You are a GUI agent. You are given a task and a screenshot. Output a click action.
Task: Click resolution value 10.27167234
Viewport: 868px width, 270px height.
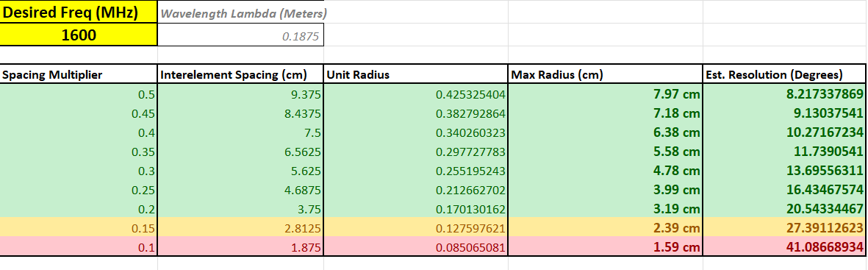(x=784, y=133)
